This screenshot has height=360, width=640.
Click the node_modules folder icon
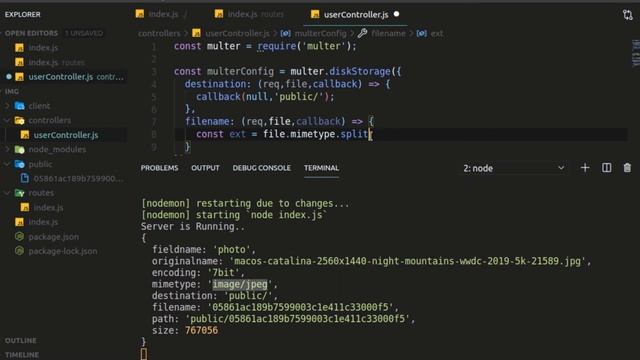pos(19,149)
